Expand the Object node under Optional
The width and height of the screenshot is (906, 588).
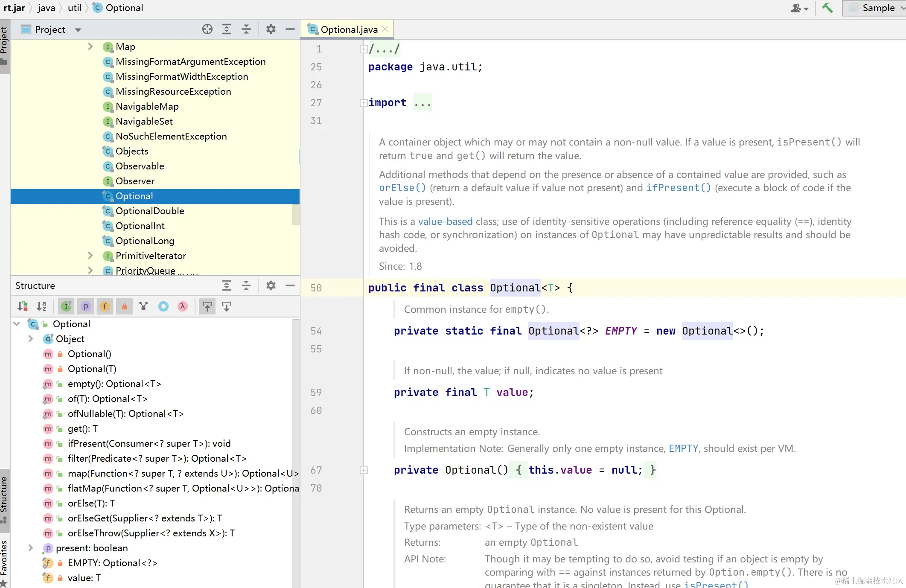(29, 338)
